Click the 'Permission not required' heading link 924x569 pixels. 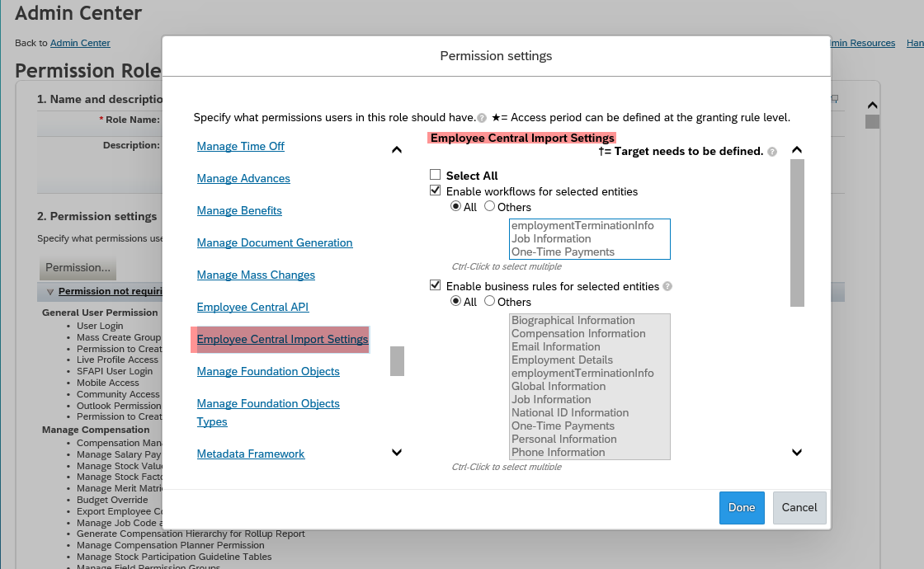pos(111,292)
